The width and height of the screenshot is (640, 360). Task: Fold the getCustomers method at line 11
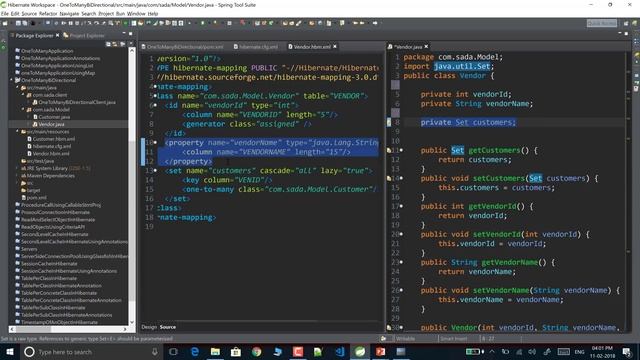tap(402, 150)
